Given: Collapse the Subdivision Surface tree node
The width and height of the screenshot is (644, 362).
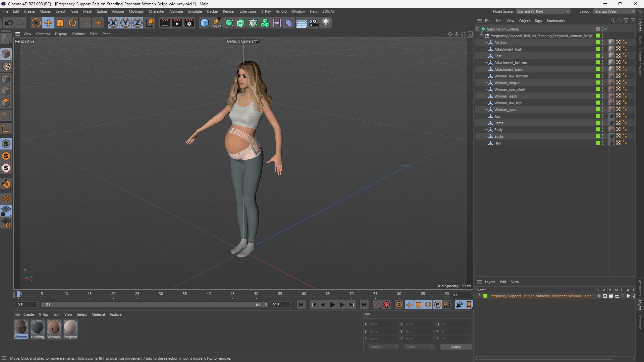Looking at the screenshot, I should [x=478, y=29].
